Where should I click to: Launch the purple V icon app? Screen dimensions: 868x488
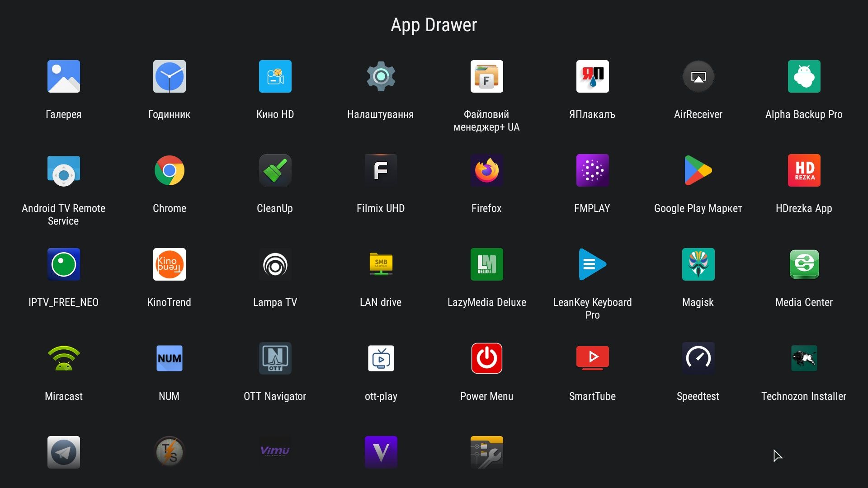tap(381, 452)
